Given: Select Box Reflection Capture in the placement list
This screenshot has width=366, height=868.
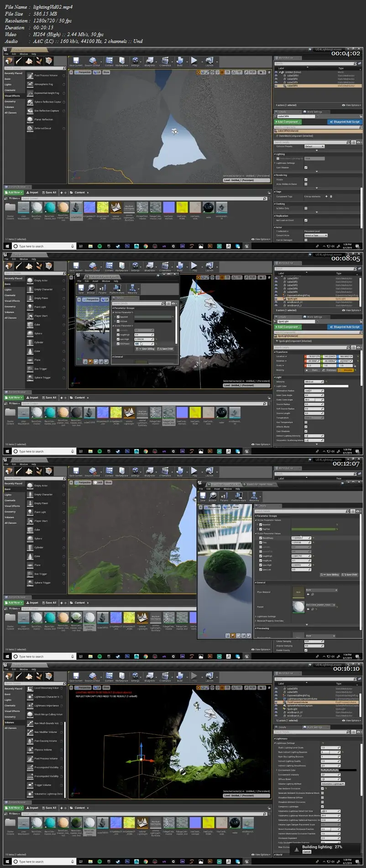Looking at the screenshot, I should [46, 111].
